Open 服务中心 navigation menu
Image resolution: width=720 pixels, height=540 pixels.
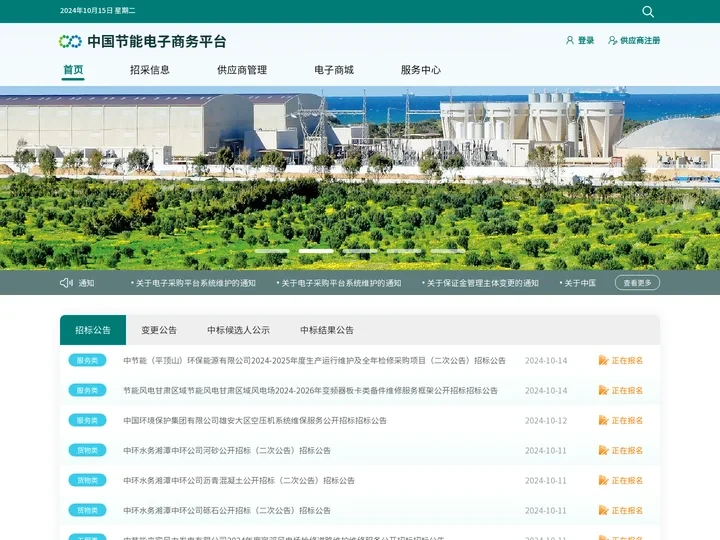click(x=421, y=70)
